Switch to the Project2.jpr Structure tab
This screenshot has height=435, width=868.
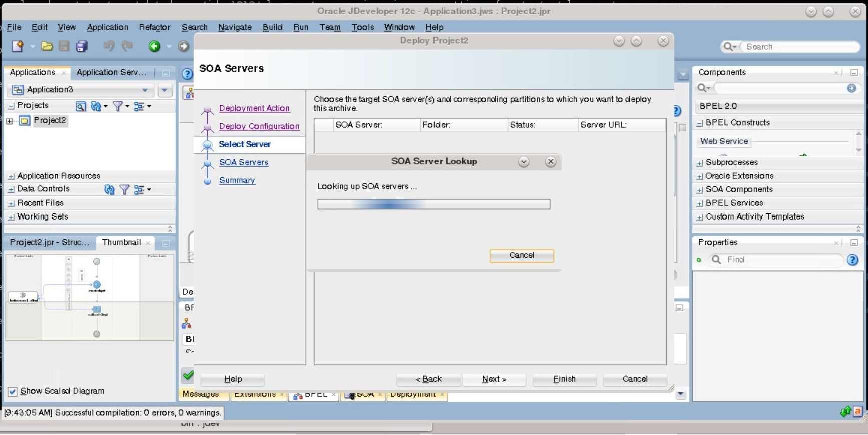(49, 242)
